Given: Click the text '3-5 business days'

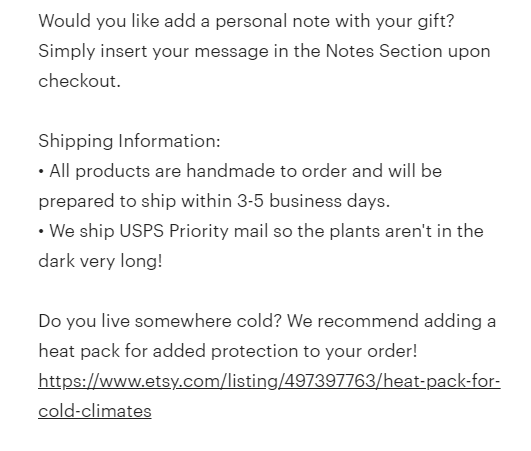Looking at the screenshot, I should click(x=313, y=201).
